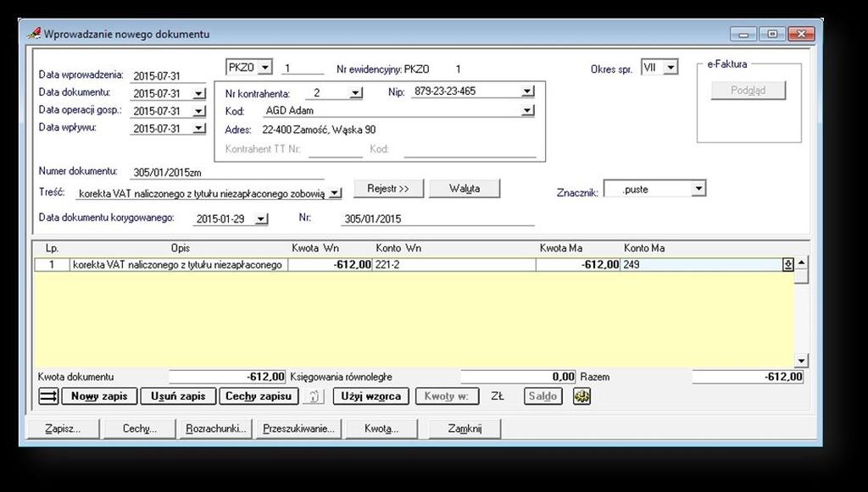Expand the Data dokumentu date picker
The image size is (868, 492).
[x=199, y=94]
